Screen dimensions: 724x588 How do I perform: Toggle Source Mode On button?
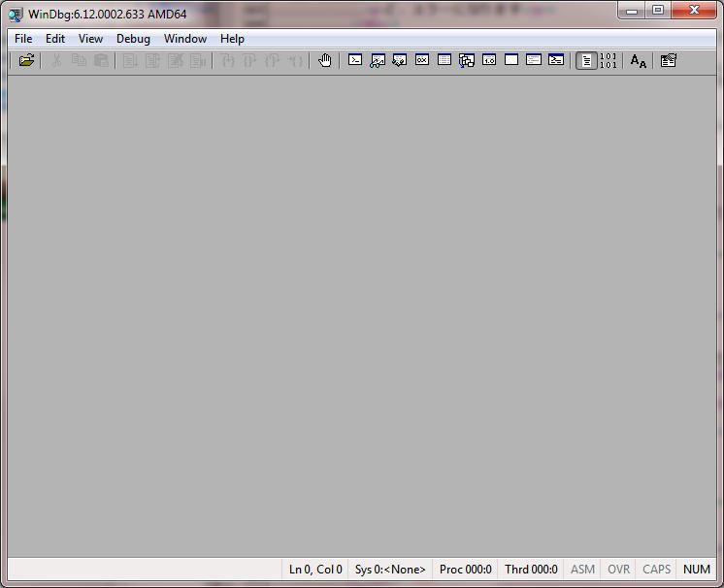point(586,60)
